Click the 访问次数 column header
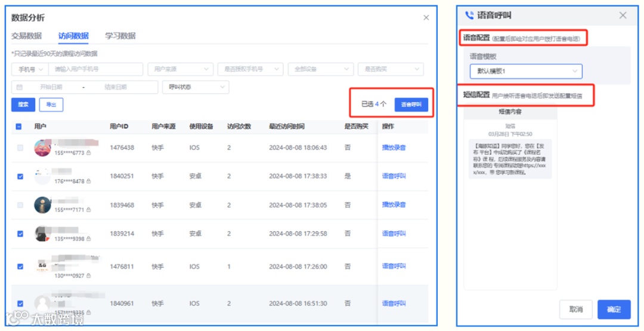The width and height of the screenshot is (644, 331). pyautogui.click(x=239, y=126)
